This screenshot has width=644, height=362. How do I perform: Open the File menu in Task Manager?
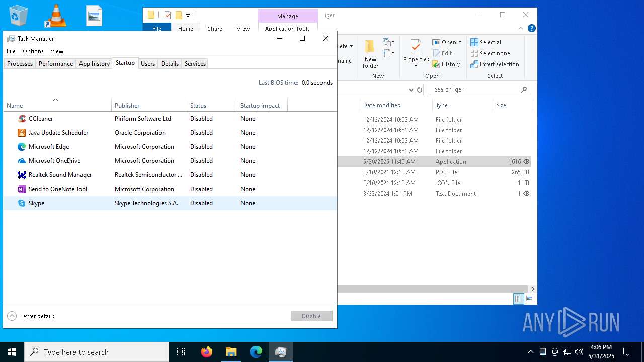pyautogui.click(x=11, y=51)
